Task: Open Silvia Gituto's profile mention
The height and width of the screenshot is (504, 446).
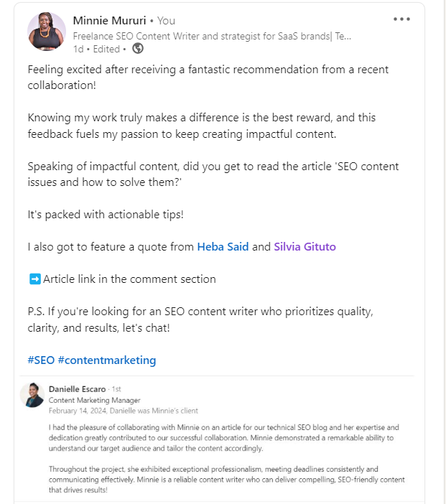Action: pyautogui.click(x=305, y=246)
